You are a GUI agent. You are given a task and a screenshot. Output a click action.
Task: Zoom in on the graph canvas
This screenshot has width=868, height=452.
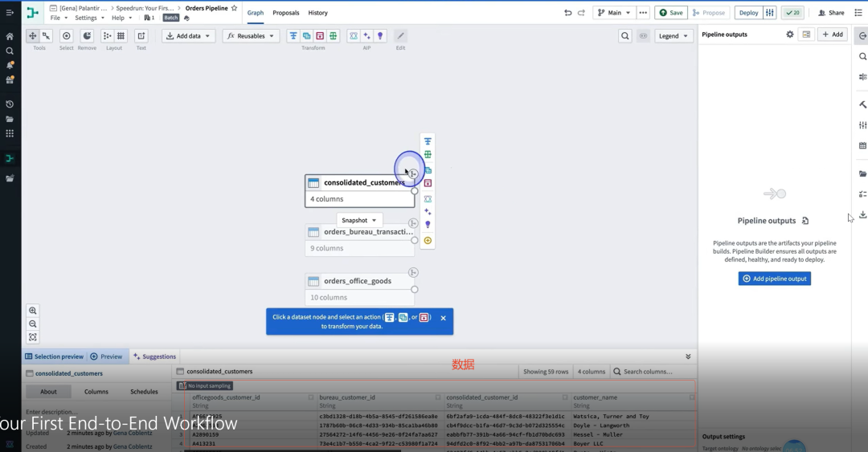point(33,311)
